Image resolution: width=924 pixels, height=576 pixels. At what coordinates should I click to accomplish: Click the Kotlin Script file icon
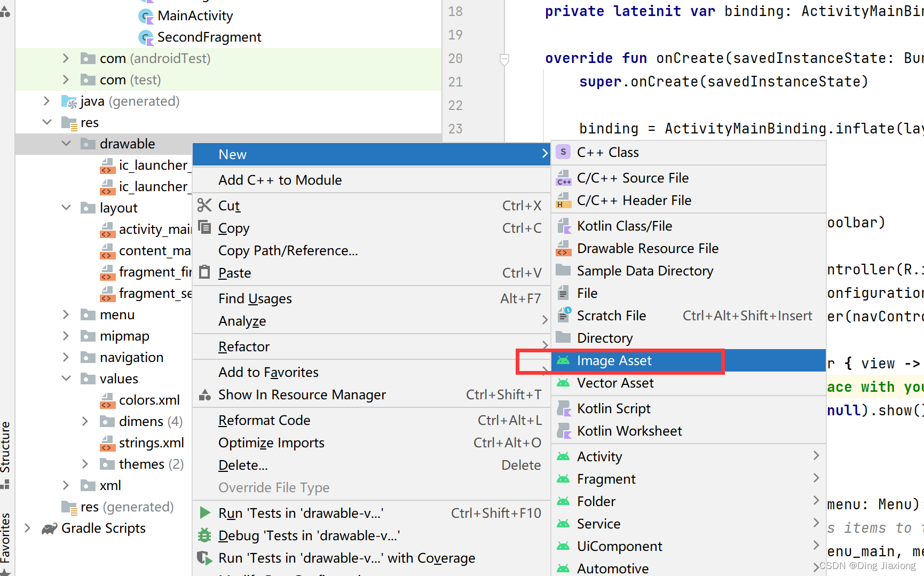[x=563, y=408]
